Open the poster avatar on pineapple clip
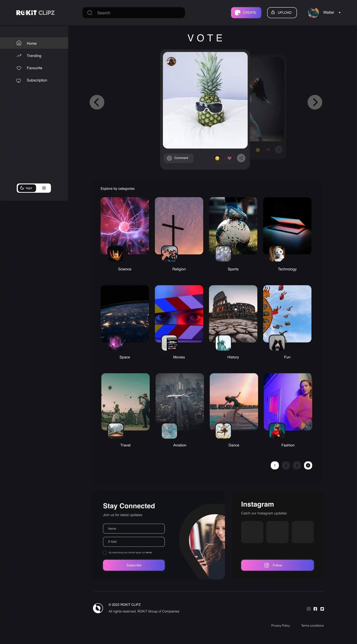Viewport: 357px width, 644px height. (172, 61)
